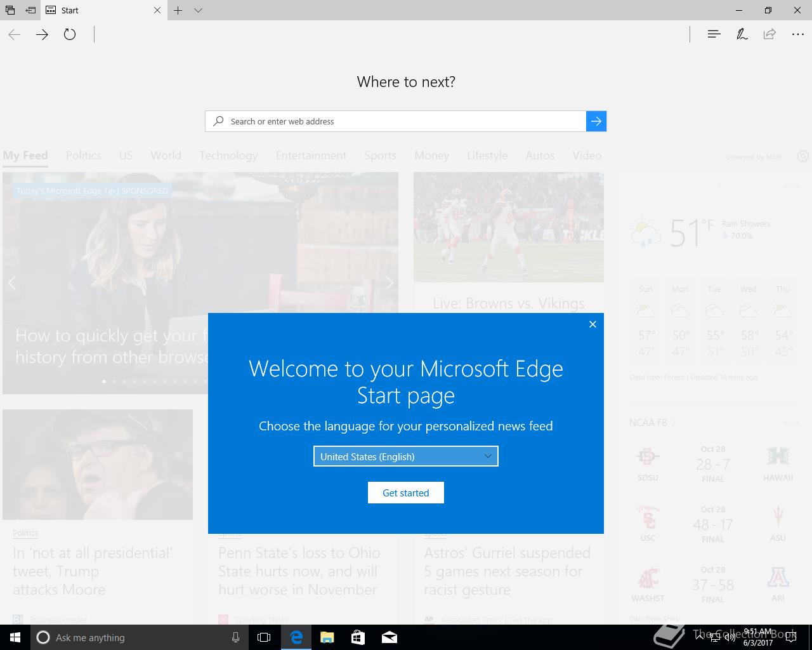Click the browser Forward arrow
Viewport: 812px width, 650px height.
tap(42, 34)
